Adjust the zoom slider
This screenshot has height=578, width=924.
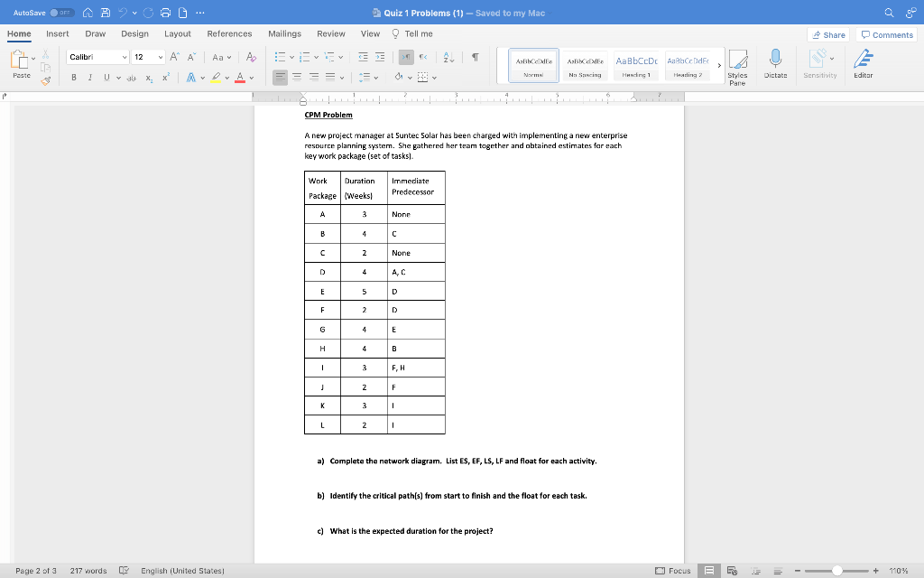pyautogui.click(x=836, y=571)
